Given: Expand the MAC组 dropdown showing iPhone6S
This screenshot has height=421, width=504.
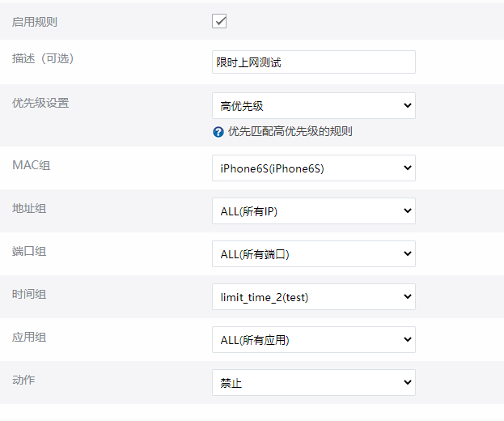Looking at the screenshot, I should tap(313, 168).
